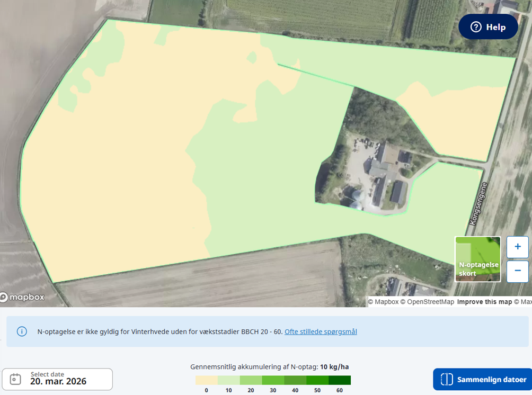Open the Mapbox copyright link
The image size is (532, 395).
click(384, 301)
